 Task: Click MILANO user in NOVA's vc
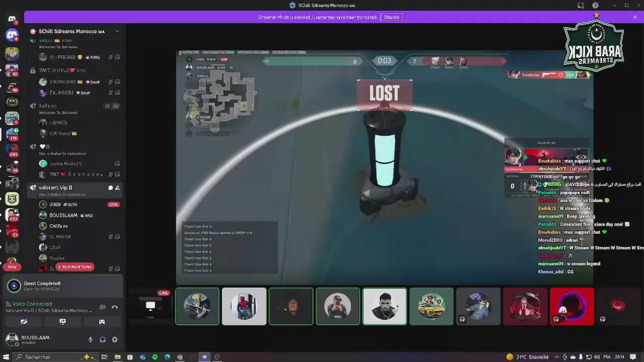click(x=75, y=82)
